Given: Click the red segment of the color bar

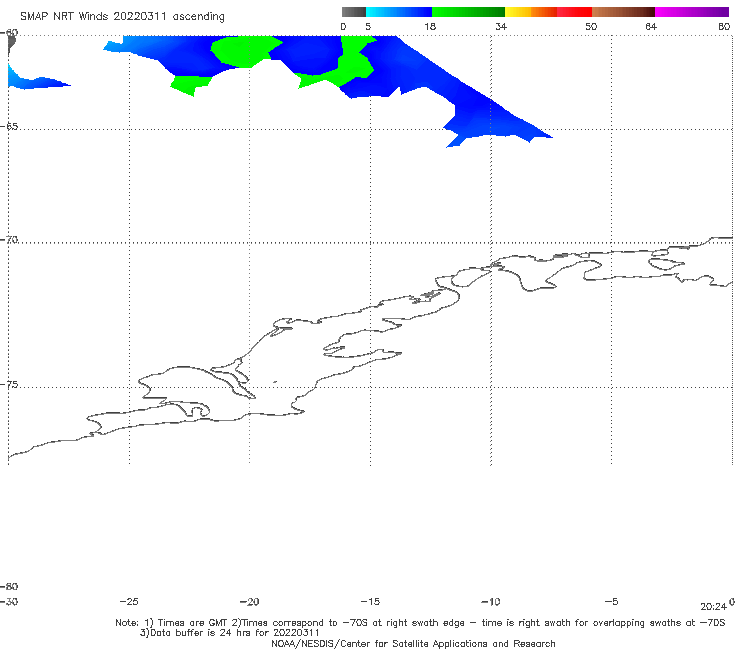Looking at the screenshot, I should [x=574, y=12].
